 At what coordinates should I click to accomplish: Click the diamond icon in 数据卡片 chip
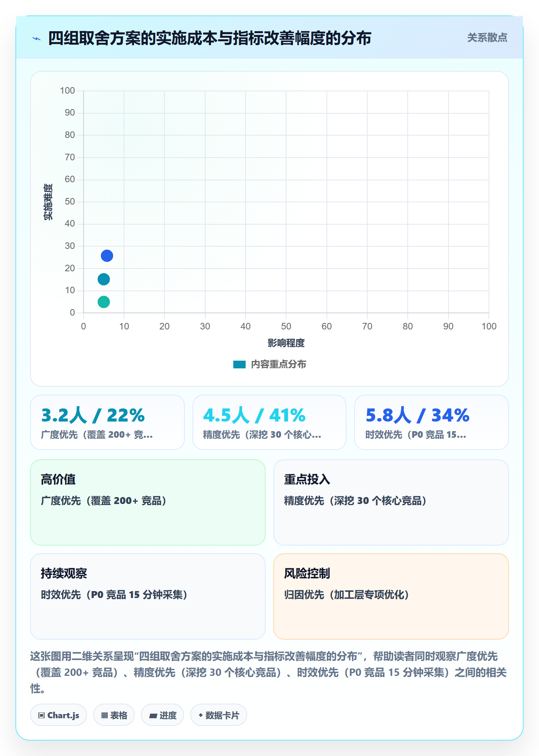(201, 715)
